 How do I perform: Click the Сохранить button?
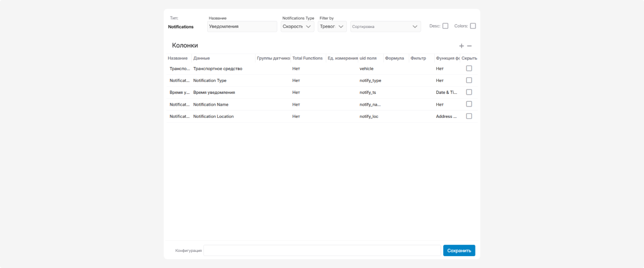[x=459, y=250]
